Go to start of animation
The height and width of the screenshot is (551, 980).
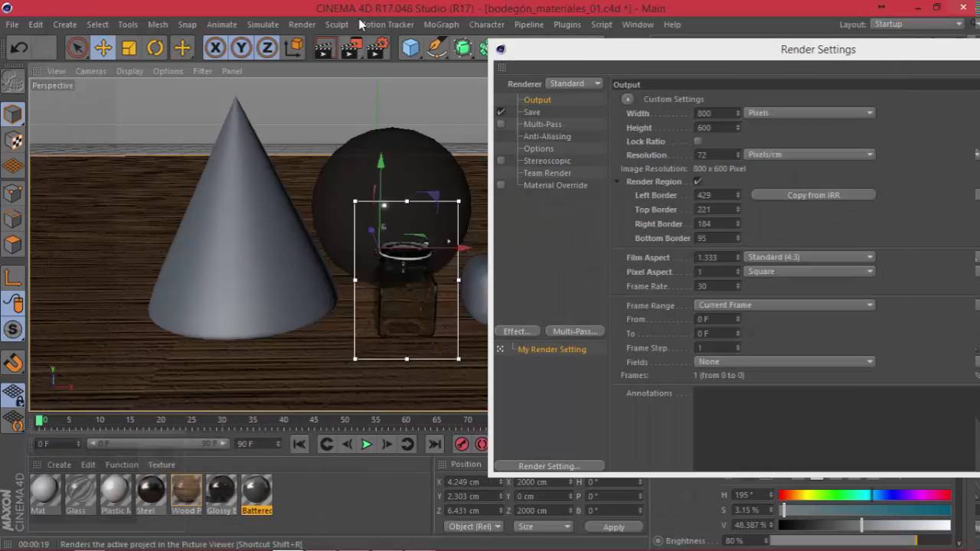(x=299, y=444)
